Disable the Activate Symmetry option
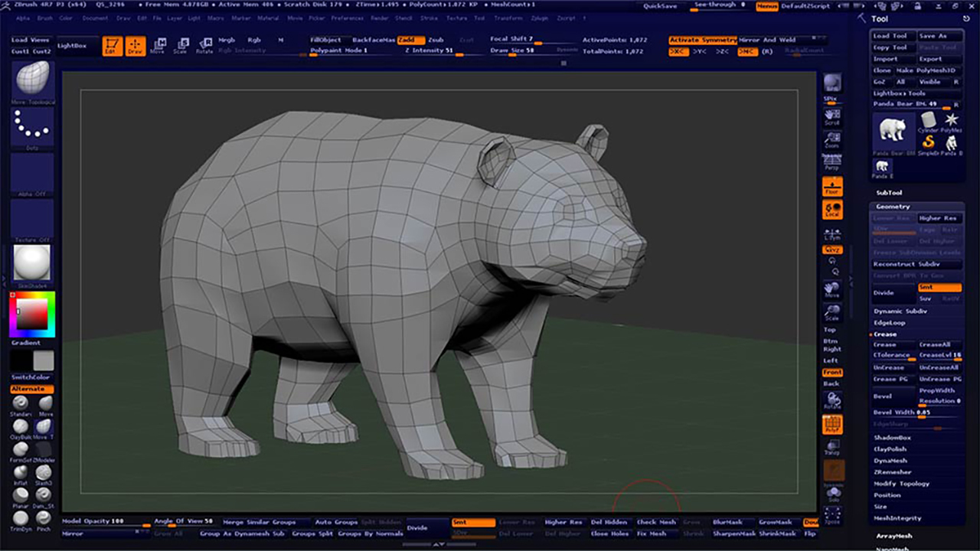The height and width of the screenshot is (551, 980). point(702,40)
